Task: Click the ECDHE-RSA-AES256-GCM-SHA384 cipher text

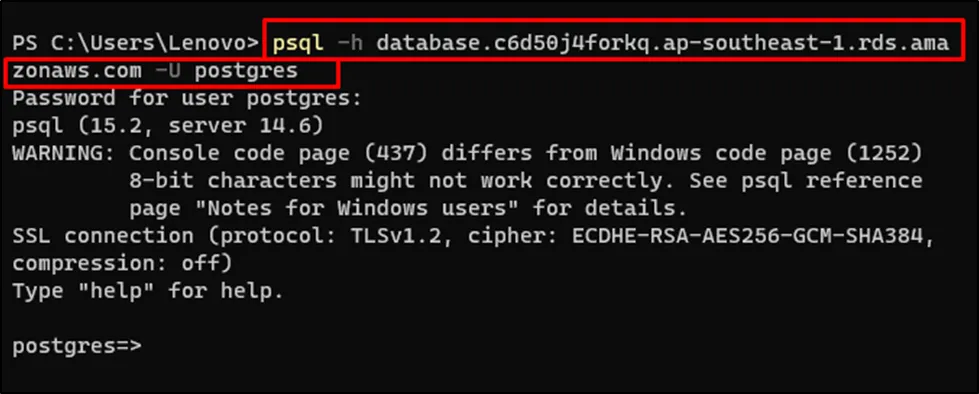Action: tap(747, 236)
